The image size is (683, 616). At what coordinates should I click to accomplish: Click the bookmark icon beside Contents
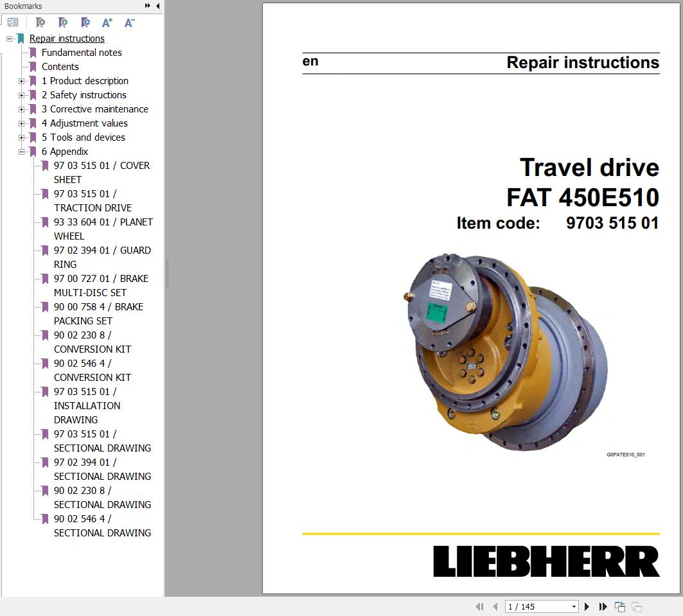[x=33, y=67]
